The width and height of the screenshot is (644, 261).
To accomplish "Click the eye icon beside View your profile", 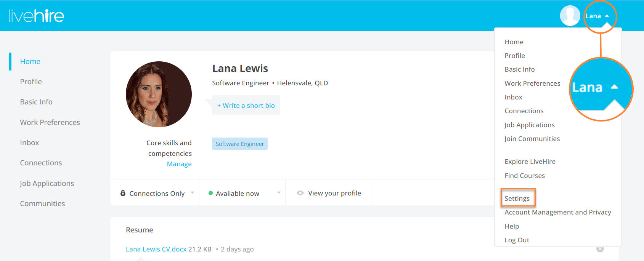I will click(300, 193).
